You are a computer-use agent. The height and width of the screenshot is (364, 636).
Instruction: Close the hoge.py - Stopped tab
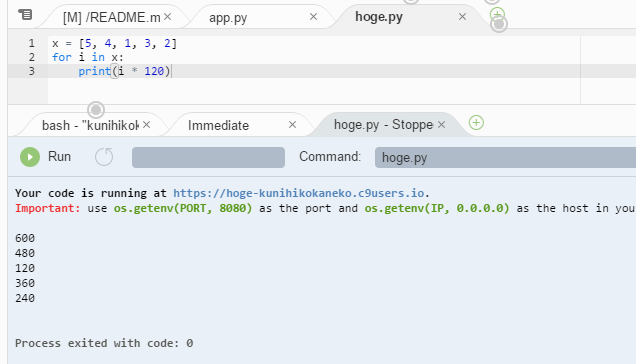point(441,125)
